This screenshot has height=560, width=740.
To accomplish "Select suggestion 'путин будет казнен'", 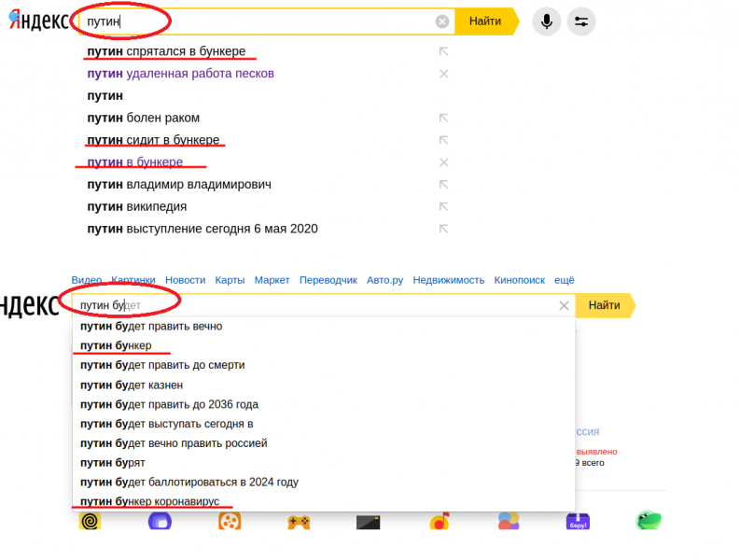I will [132, 385].
